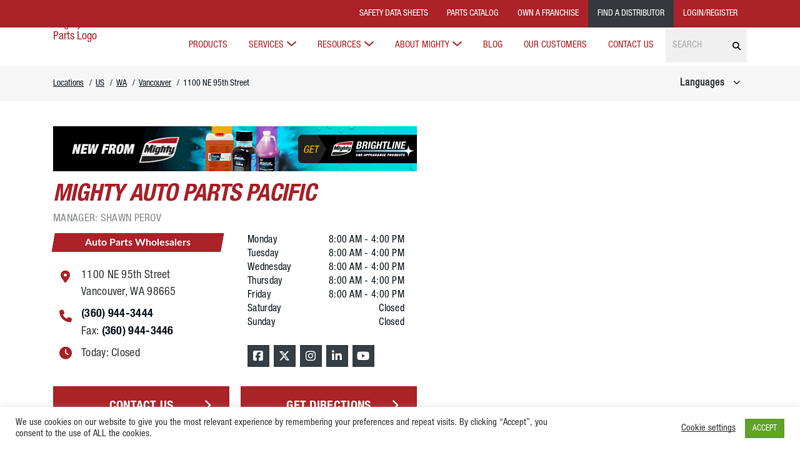Image resolution: width=800 pixels, height=450 pixels.
Task: Open the Blog menu item
Action: pos(492,44)
